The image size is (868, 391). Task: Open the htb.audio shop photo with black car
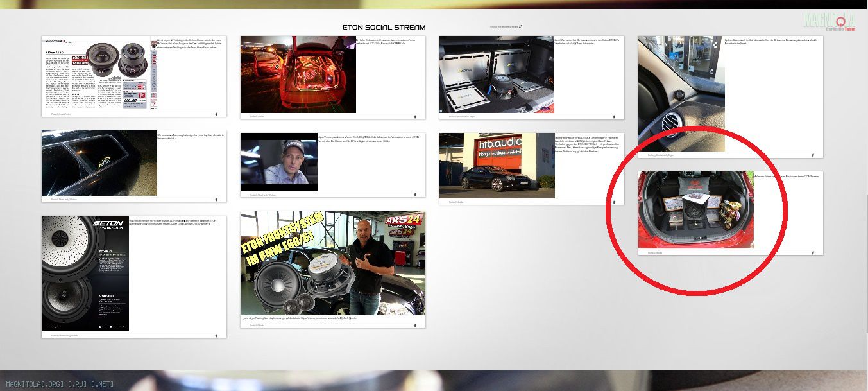point(497,166)
